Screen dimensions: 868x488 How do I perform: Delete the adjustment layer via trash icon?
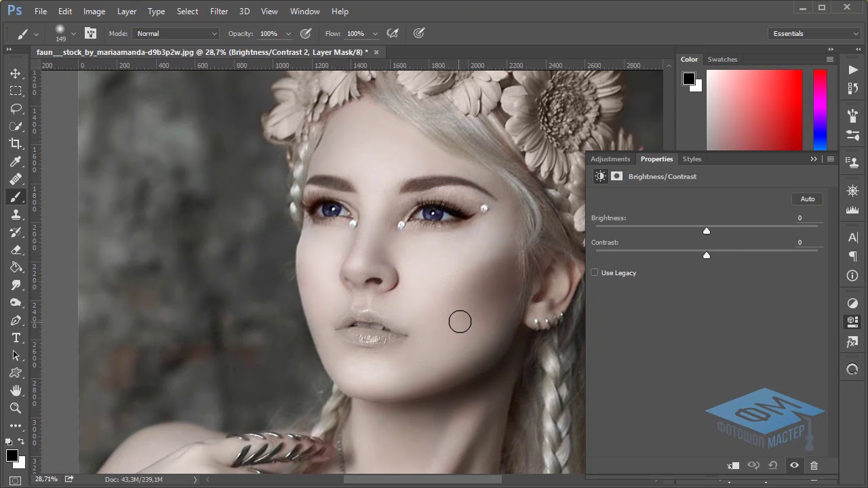(814, 466)
